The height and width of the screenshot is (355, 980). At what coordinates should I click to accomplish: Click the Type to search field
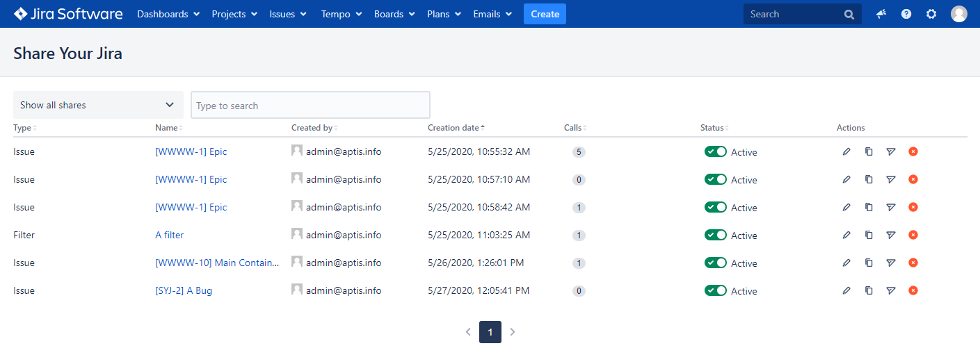pos(310,106)
